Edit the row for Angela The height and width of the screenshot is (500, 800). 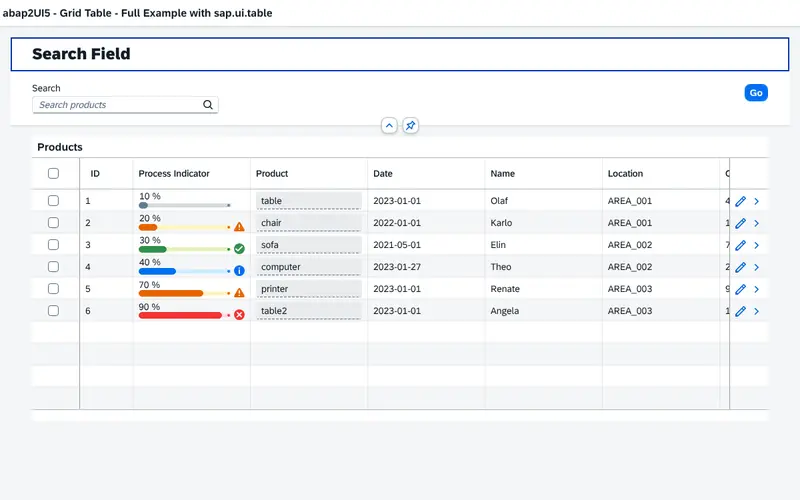point(740,311)
